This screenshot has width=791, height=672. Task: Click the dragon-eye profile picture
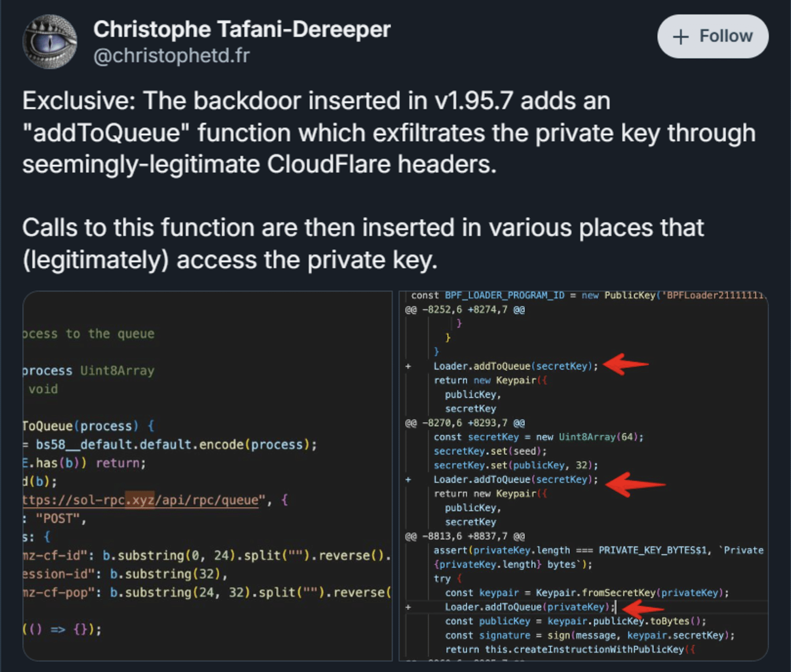click(49, 42)
